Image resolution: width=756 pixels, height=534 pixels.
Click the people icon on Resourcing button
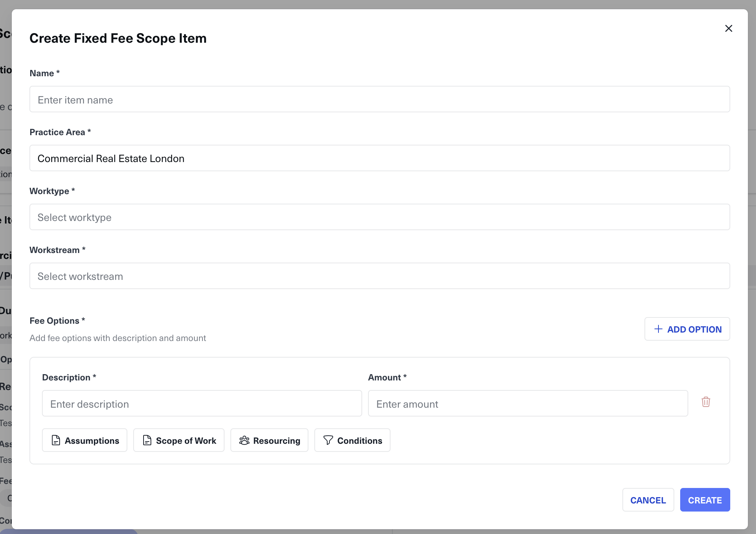(x=244, y=440)
